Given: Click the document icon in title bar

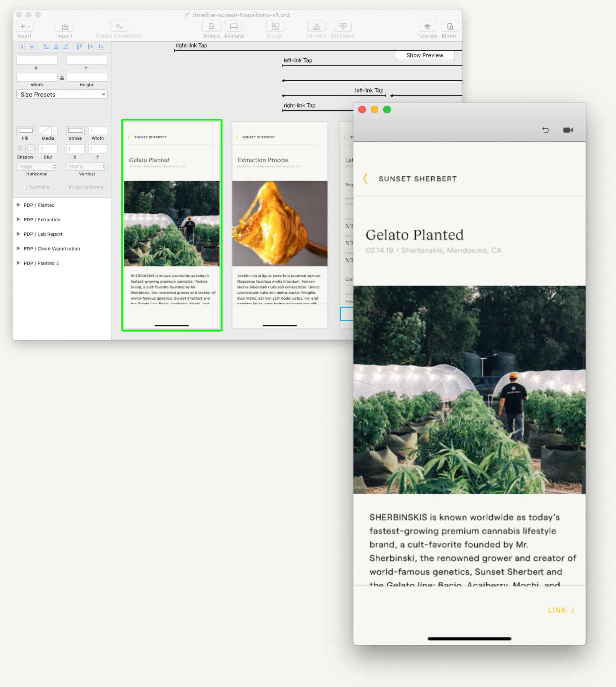Looking at the screenshot, I should point(187,15).
